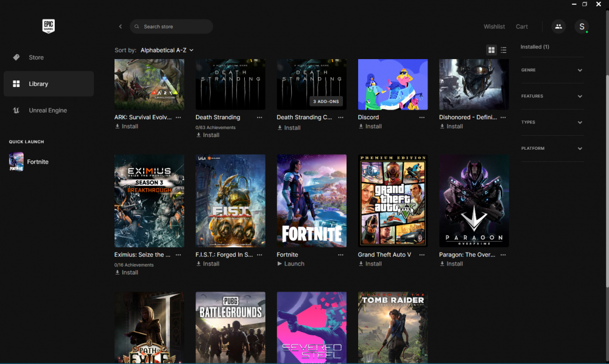Minimize the Epic Games Launcher window
609x364 pixels.
point(574,4)
